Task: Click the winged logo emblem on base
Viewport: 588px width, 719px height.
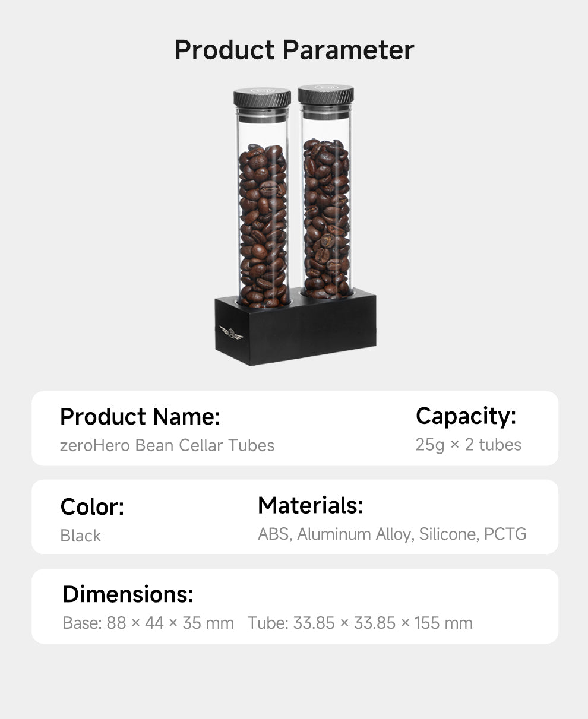Action: pos(231,332)
